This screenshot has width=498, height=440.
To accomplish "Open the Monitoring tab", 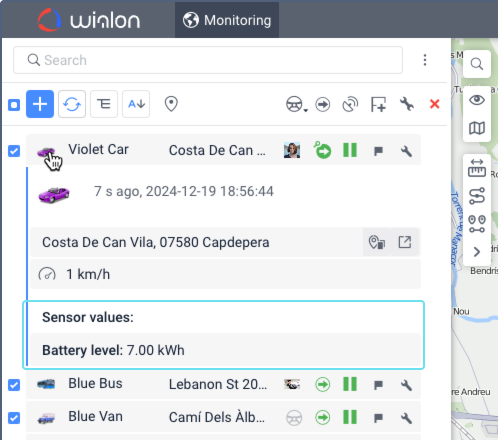I will (x=227, y=20).
